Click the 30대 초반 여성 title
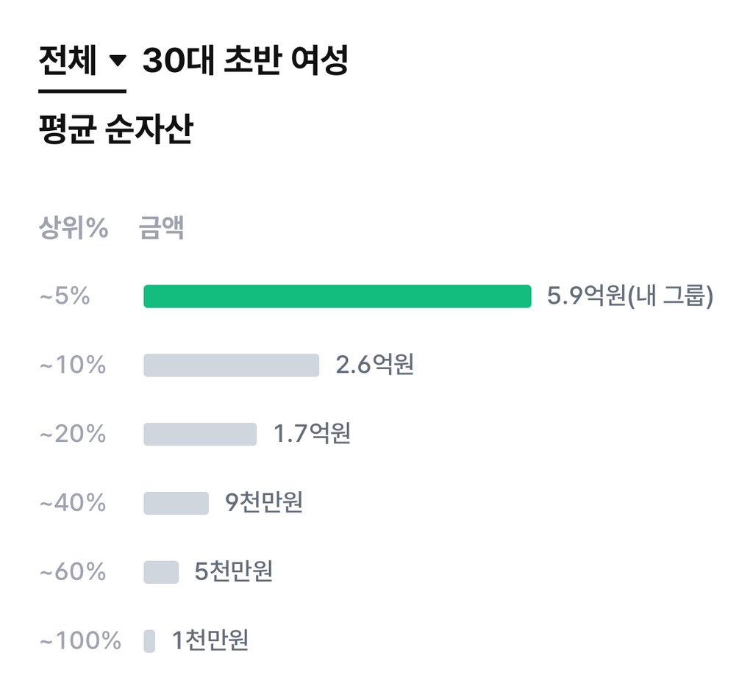753x700 pixels. click(245, 62)
